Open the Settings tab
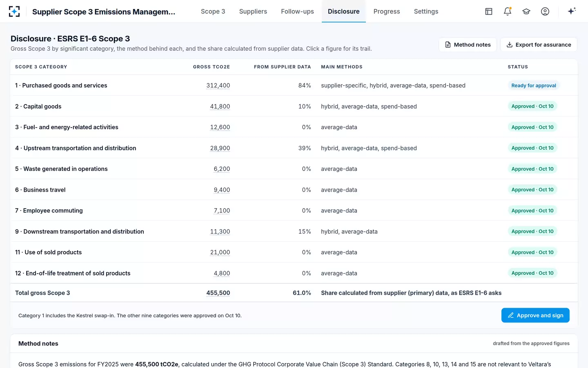588x368 pixels. pyautogui.click(x=426, y=11)
